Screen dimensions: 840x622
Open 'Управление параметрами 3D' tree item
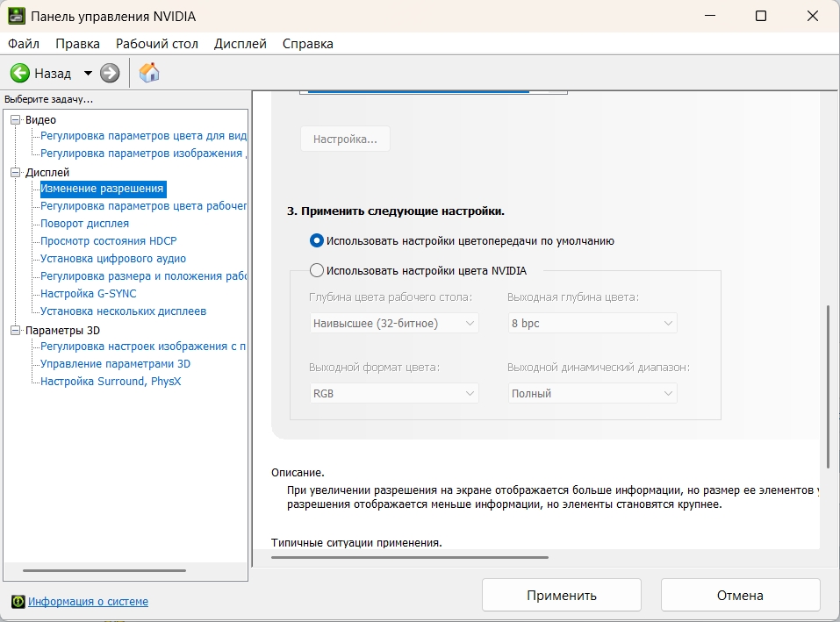tap(115, 364)
